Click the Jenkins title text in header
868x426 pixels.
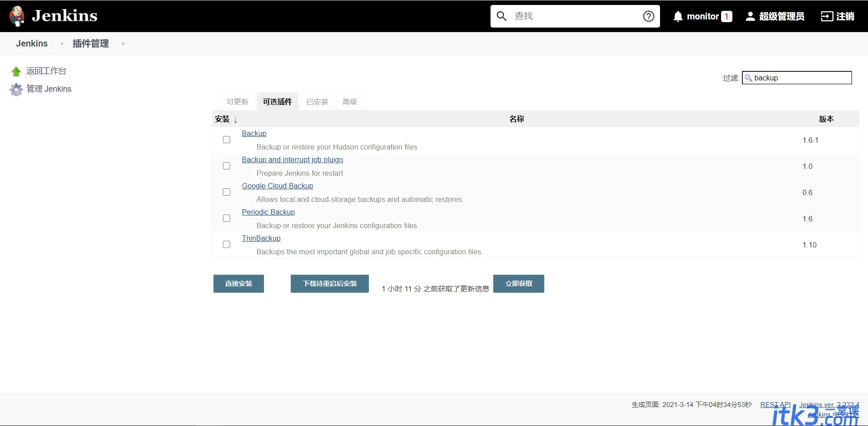tap(65, 16)
